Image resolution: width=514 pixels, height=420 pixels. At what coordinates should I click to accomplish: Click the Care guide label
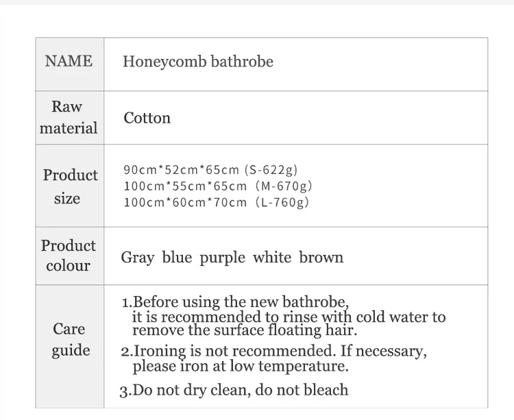(70, 340)
